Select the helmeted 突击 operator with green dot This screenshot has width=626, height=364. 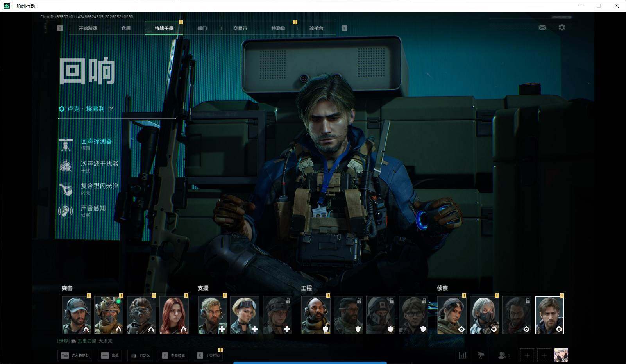(109, 315)
